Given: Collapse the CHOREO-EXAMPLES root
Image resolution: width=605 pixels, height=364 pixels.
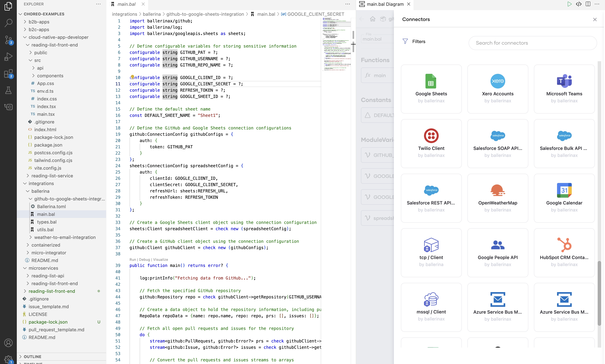Looking at the screenshot, I should (x=61, y=14).
